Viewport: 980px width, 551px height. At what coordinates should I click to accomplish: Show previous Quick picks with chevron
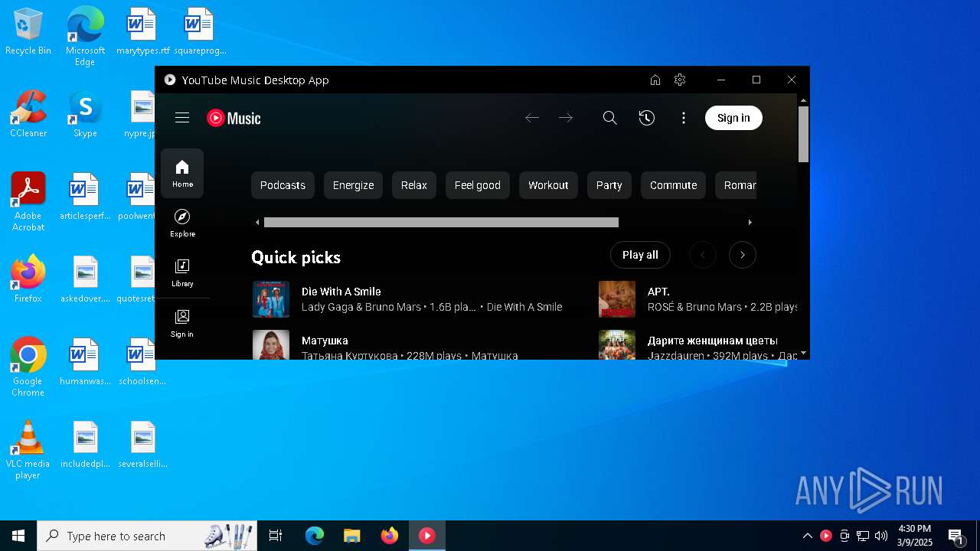click(x=703, y=255)
